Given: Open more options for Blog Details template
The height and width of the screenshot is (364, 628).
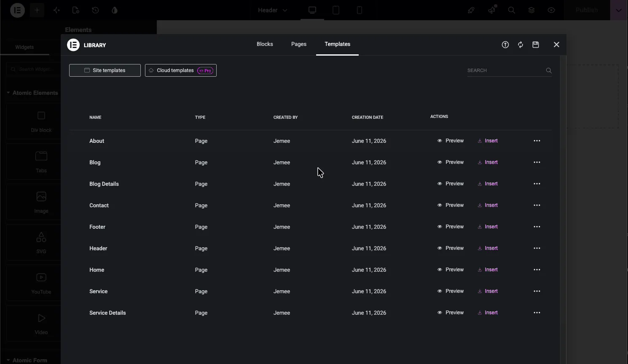Looking at the screenshot, I should (537, 184).
